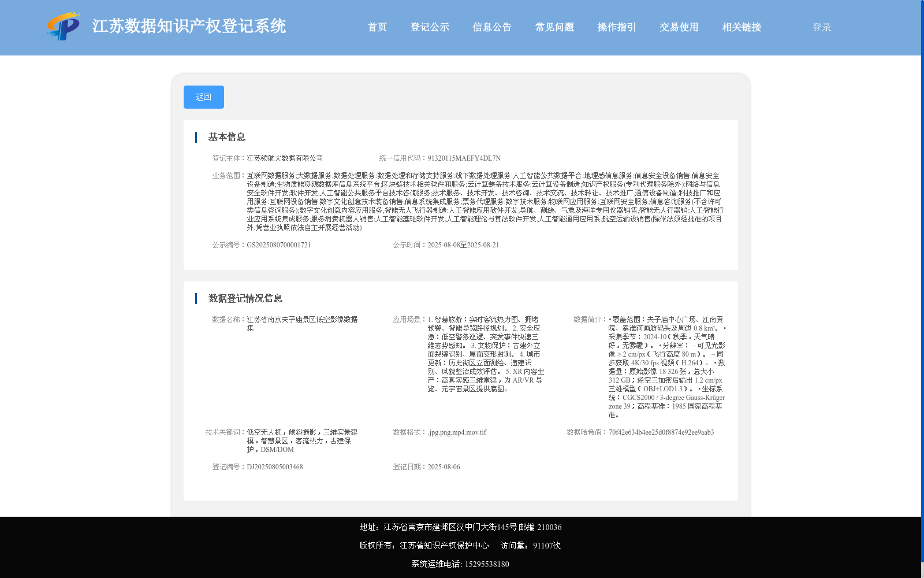Select footer 版权所有 江苏省知识产权保护中心

pos(424,546)
